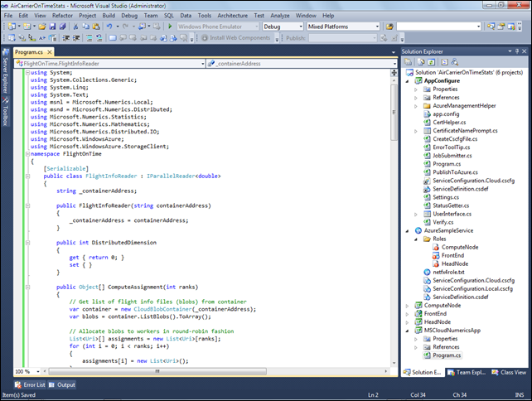The width and height of the screenshot is (532, 401).
Task: Click the New Project toolbar icon
Action: [x=12, y=27]
